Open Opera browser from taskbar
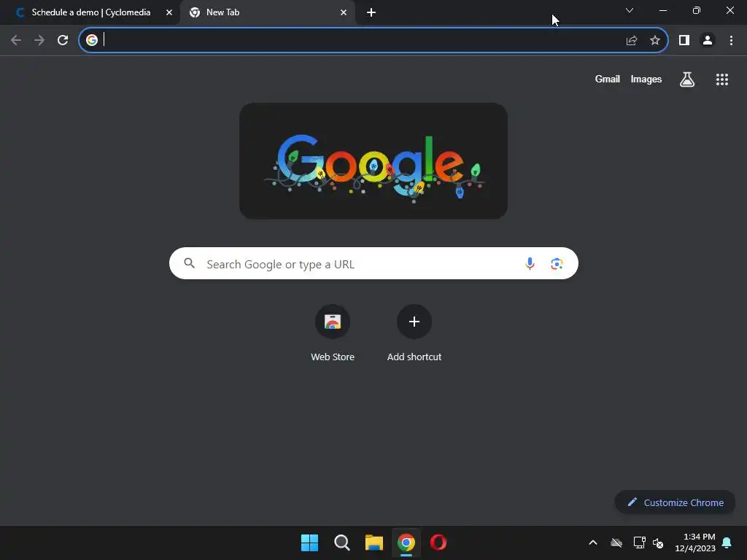 (438, 542)
